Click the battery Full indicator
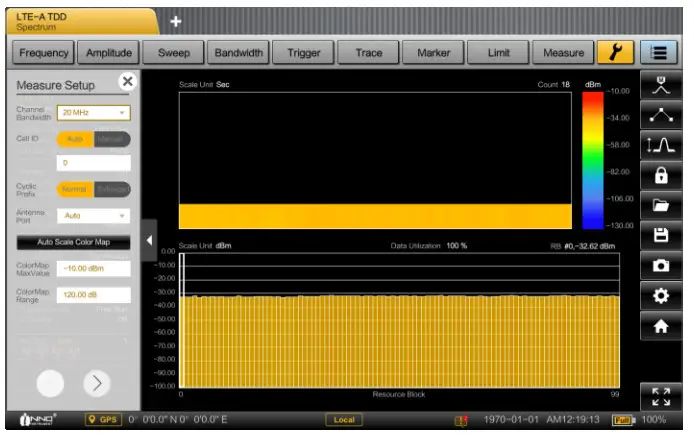 pos(623,421)
